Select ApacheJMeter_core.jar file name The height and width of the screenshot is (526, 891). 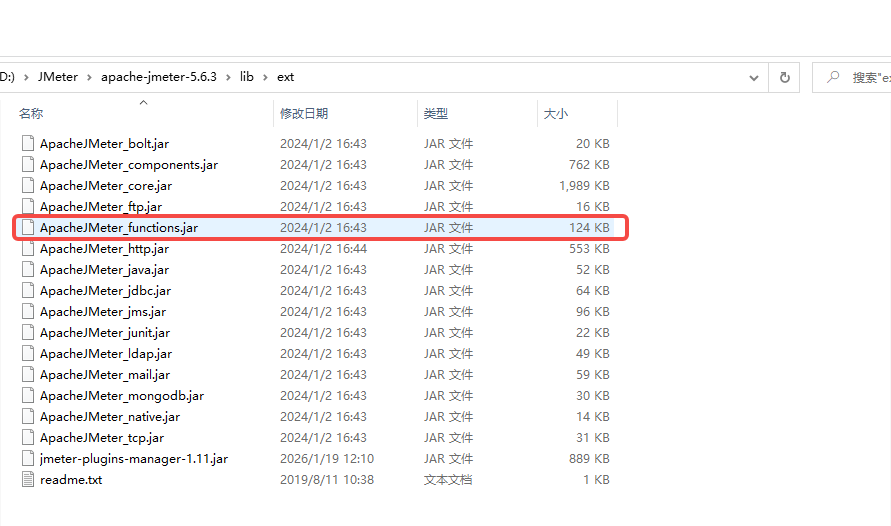pyautogui.click(x=106, y=186)
